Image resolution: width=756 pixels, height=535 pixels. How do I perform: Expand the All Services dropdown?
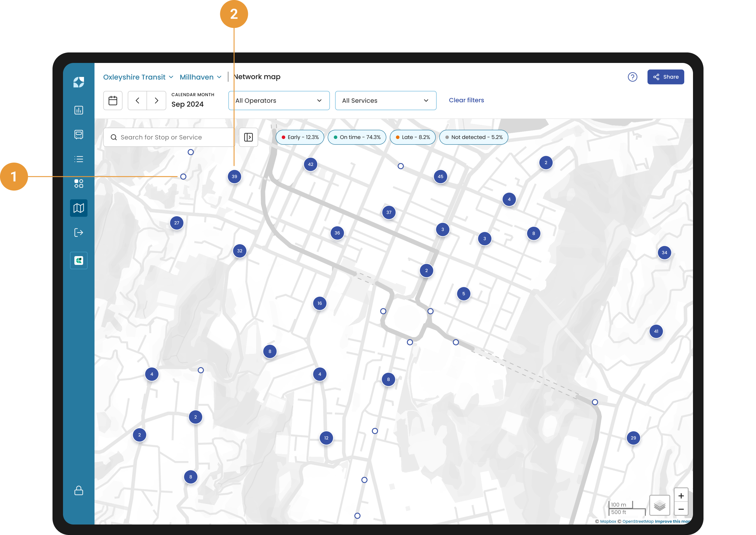point(385,101)
